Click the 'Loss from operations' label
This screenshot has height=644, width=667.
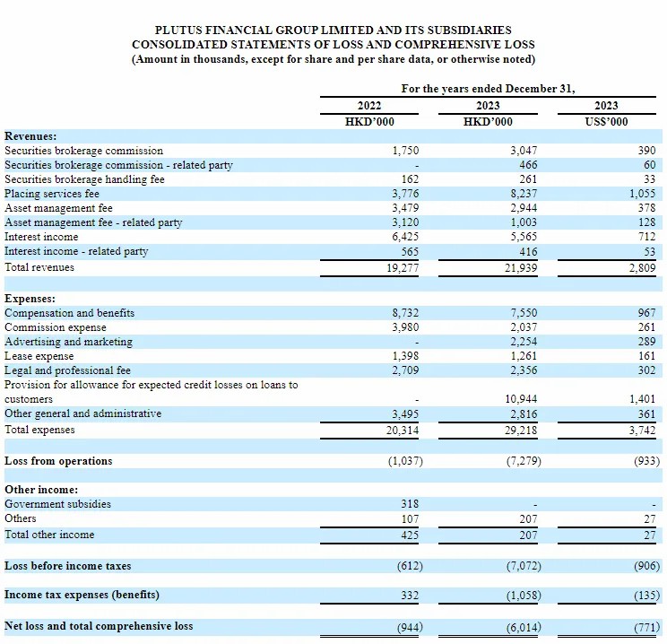click(58, 461)
